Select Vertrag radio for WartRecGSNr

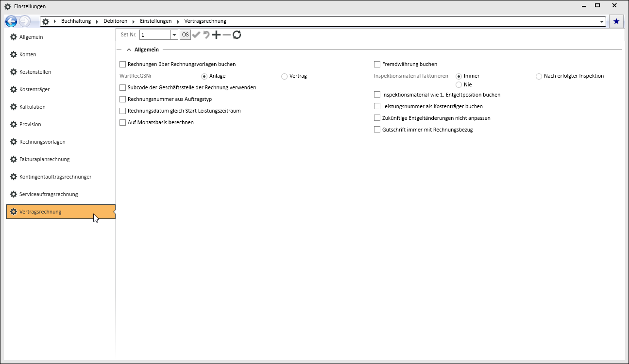284,76
